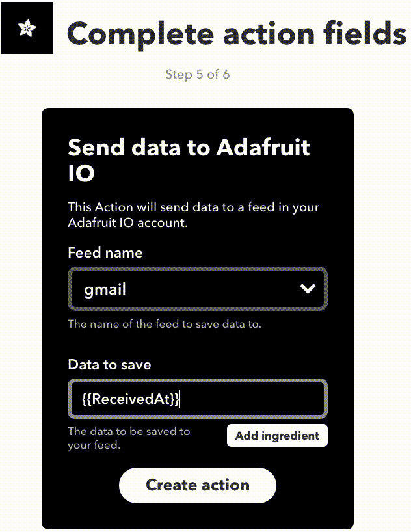Click the feed name helper text
Screen dimensions: 411x532
[x=165, y=324]
